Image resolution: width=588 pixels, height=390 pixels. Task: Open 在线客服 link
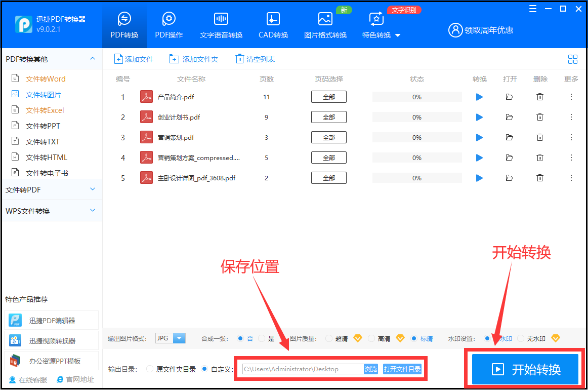[x=28, y=380]
